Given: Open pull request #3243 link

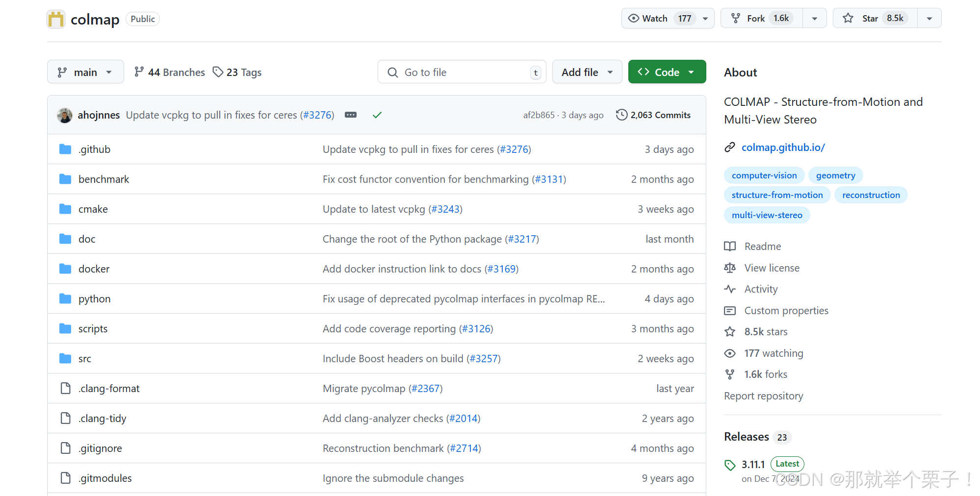Looking at the screenshot, I should [445, 209].
